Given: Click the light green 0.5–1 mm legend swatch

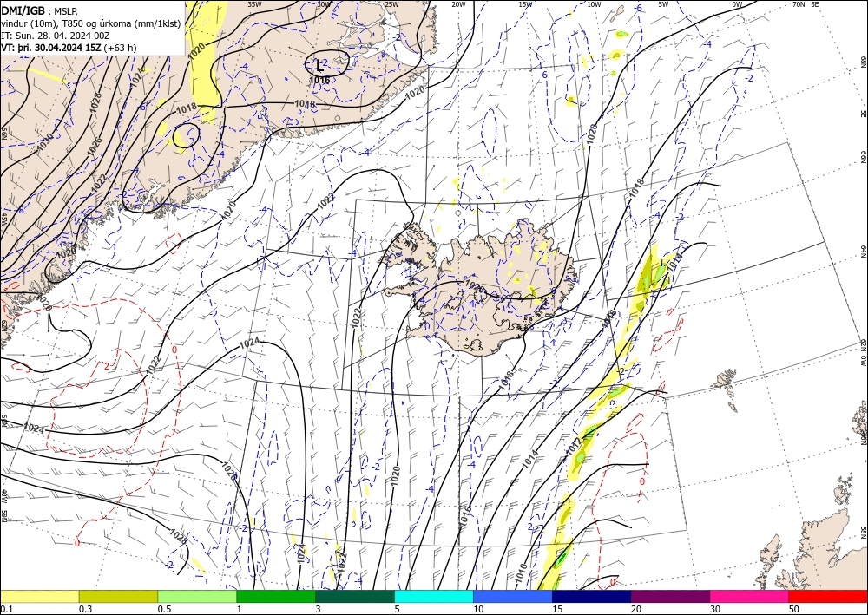Looking at the screenshot, I should [197, 596].
